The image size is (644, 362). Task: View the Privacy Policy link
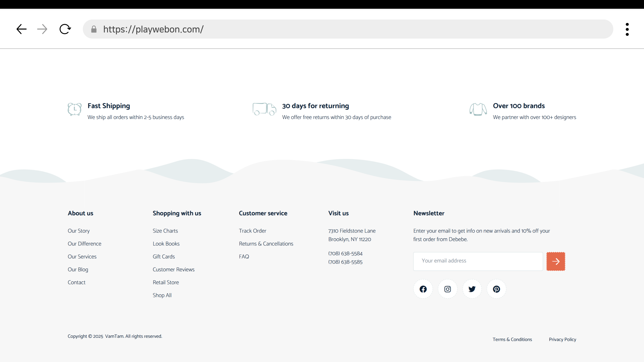(562, 339)
